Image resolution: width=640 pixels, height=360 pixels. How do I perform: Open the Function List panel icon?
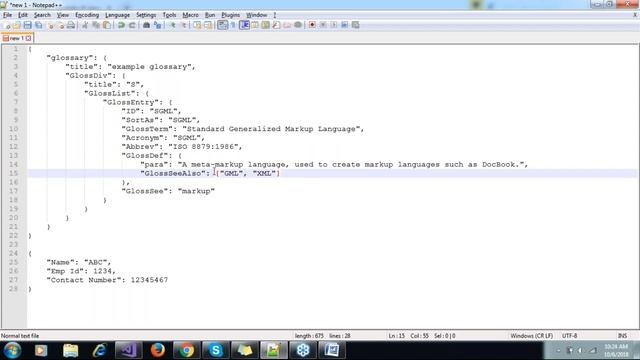pos(276,25)
